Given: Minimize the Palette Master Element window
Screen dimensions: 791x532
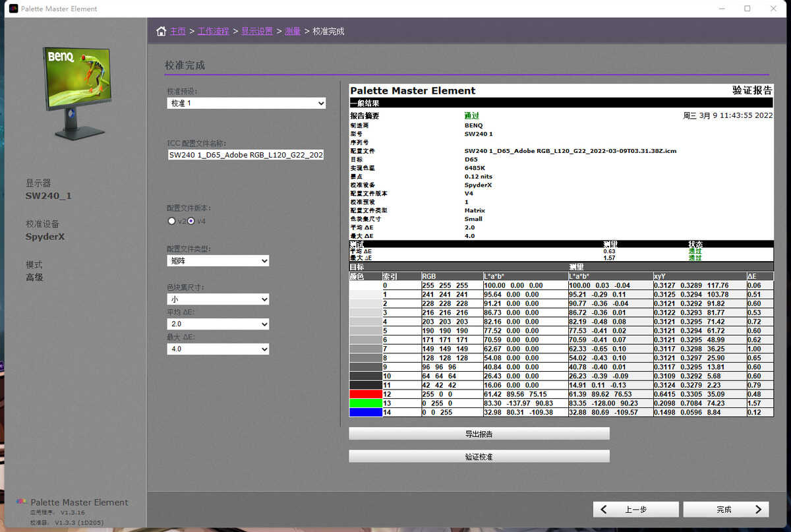Looking at the screenshot, I should 723,9.
